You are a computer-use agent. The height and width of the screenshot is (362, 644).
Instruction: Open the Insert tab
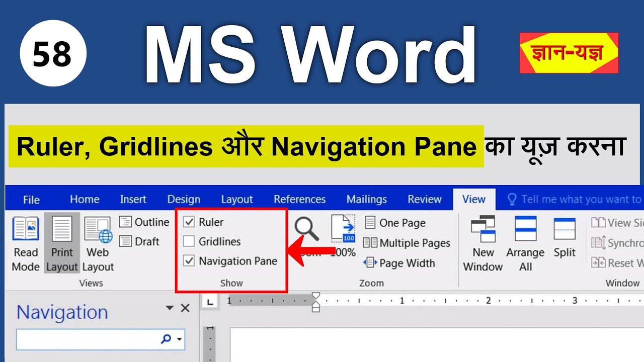click(133, 200)
